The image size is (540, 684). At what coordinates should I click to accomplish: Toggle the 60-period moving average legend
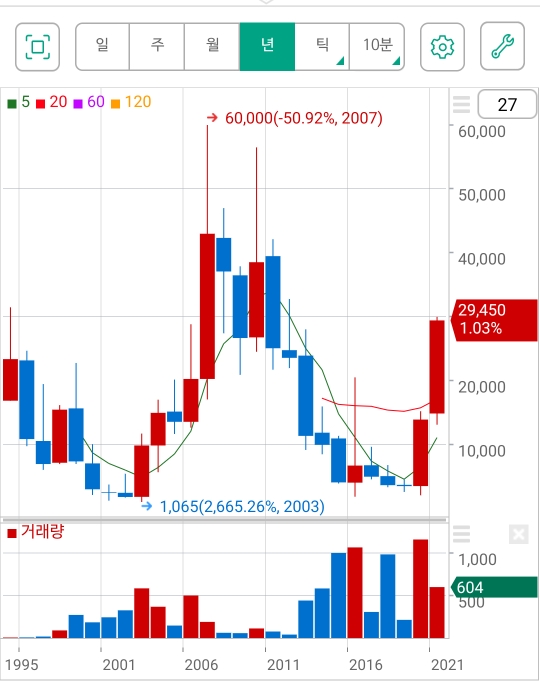(x=89, y=102)
